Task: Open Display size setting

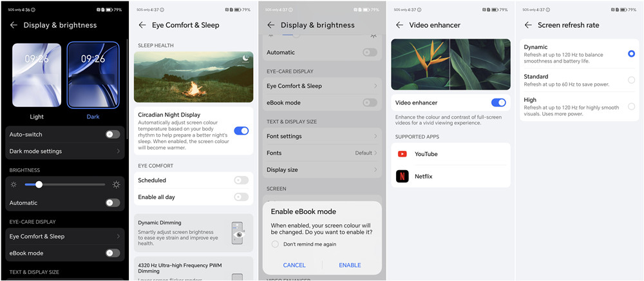Action: tap(322, 170)
